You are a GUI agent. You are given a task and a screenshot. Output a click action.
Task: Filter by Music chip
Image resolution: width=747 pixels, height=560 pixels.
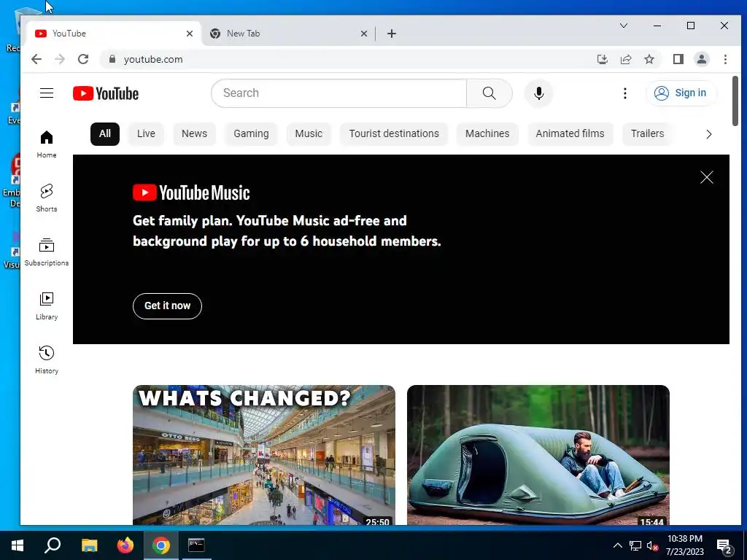(309, 134)
